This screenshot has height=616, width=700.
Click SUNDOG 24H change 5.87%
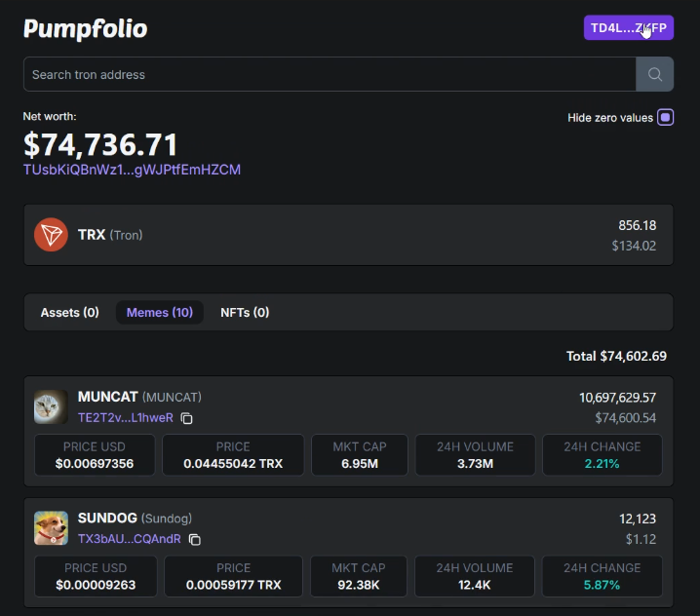[602, 585]
